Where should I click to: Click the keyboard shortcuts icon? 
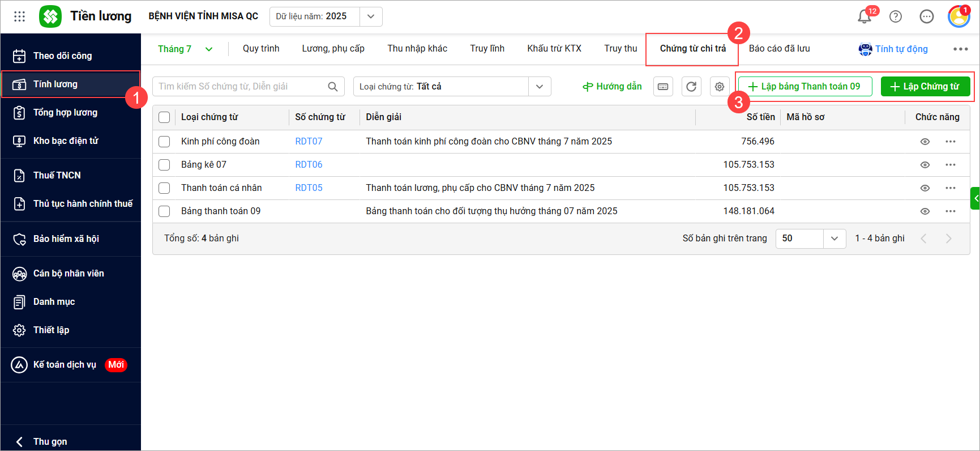point(663,87)
